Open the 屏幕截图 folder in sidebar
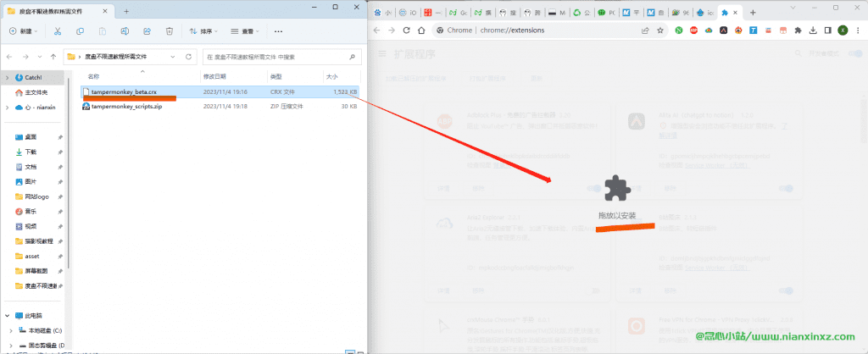Screen dimensions: 868x354 (31, 271)
